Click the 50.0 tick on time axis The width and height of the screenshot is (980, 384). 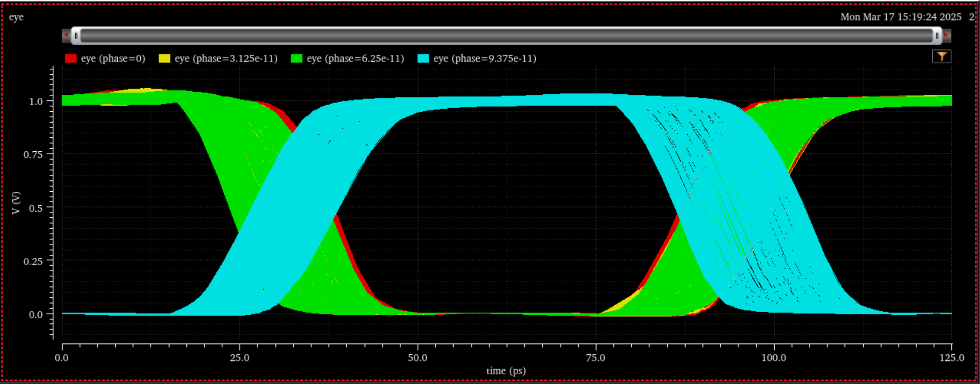point(418,358)
